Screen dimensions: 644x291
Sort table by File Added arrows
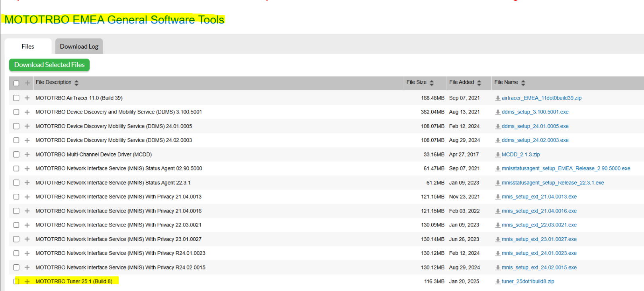(x=479, y=83)
